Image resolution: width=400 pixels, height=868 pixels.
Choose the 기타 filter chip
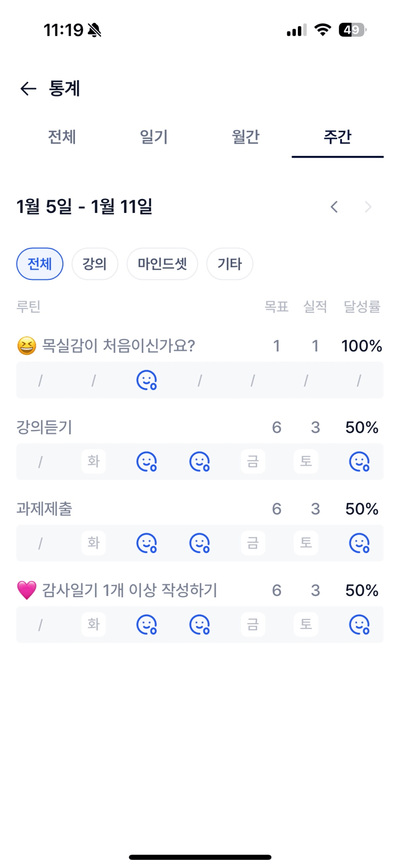point(230,264)
